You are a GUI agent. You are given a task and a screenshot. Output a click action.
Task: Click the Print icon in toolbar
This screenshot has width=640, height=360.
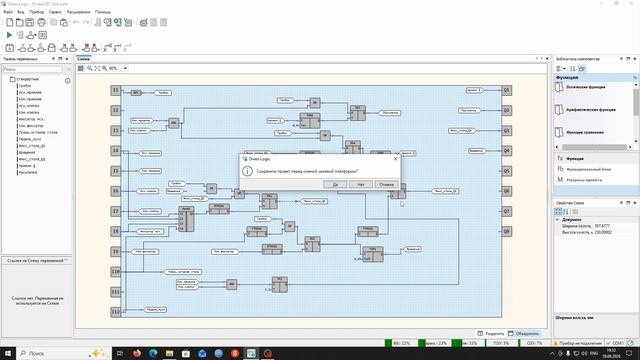click(41, 22)
